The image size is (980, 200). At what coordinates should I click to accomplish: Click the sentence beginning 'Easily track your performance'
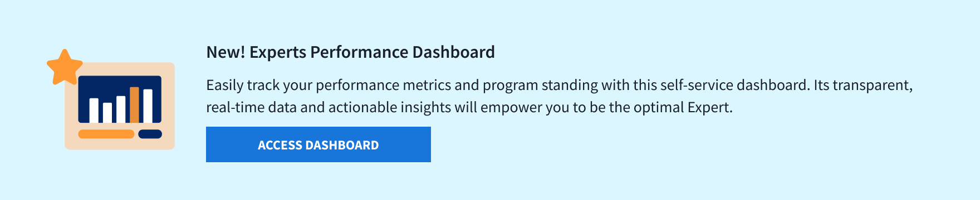(x=507, y=85)
